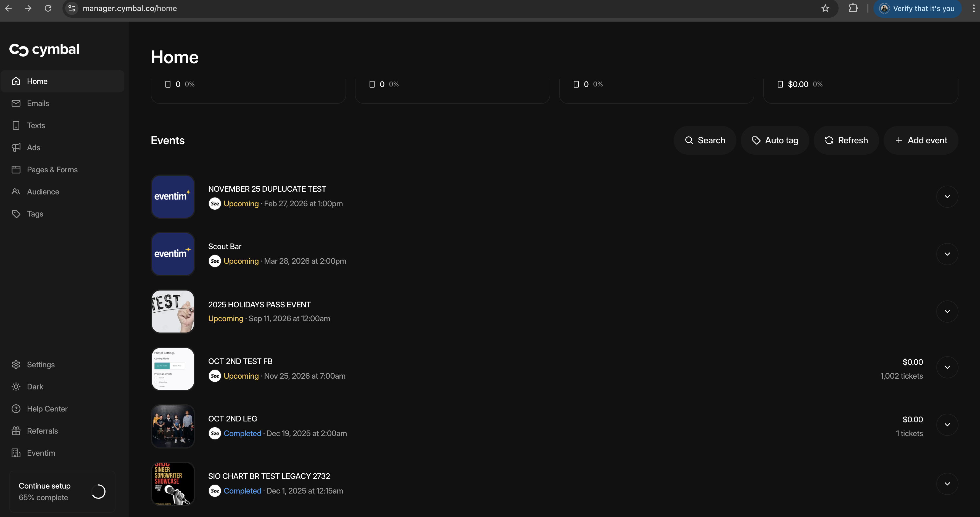Click the Auto tag button

(775, 140)
